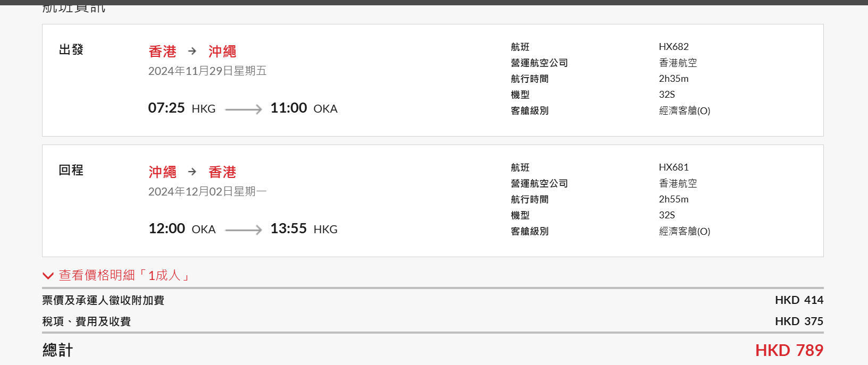The width and height of the screenshot is (868, 365).
Task: Click flight number HX682
Action: (673, 47)
